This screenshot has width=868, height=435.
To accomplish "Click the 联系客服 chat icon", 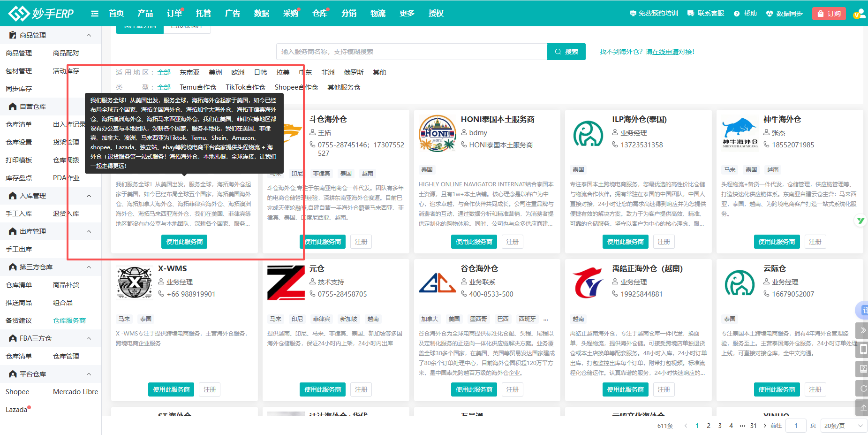I will (x=691, y=14).
